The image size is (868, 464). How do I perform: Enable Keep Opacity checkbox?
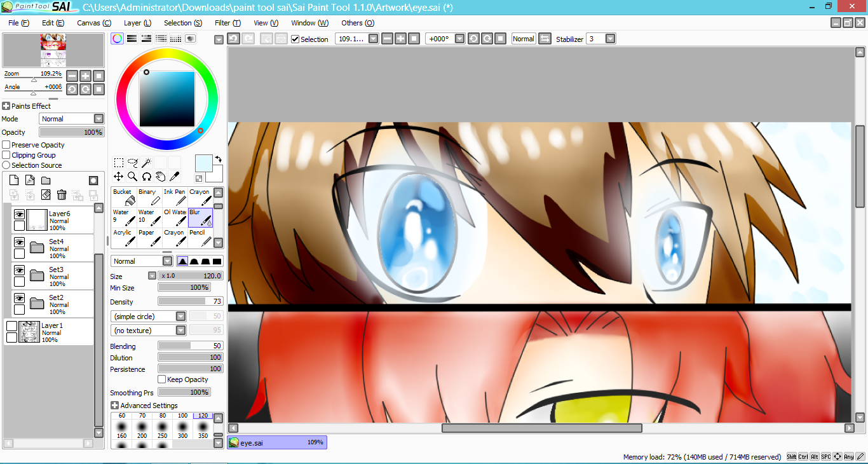tap(161, 379)
